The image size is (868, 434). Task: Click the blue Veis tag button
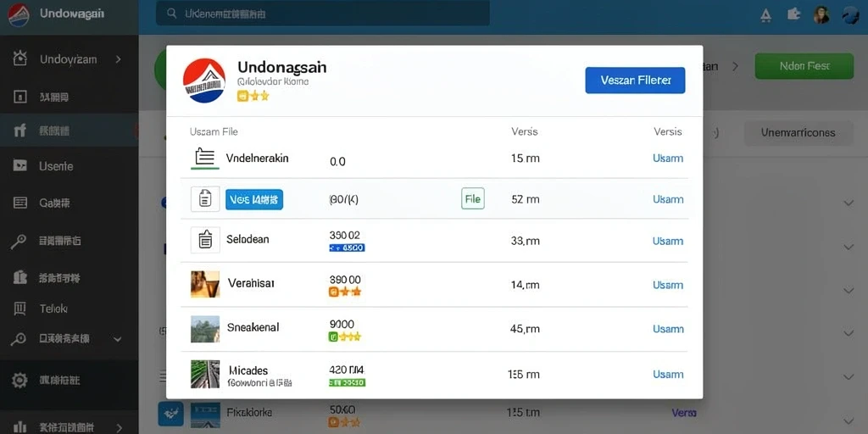pyautogui.click(x=254, y=199)
